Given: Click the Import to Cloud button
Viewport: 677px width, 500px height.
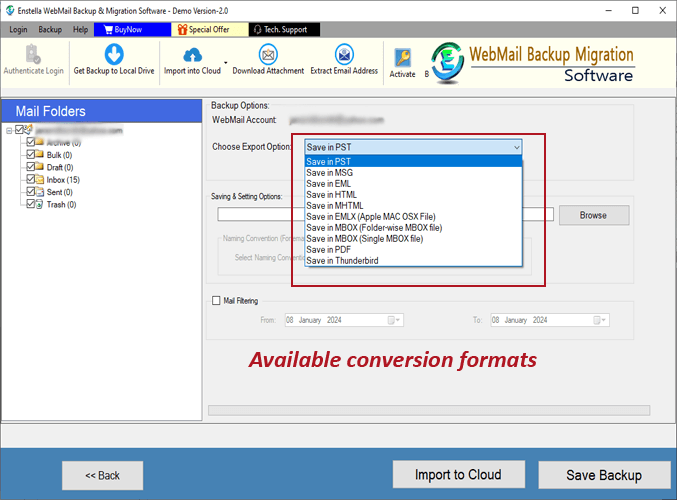Looking at the screenshot, I should [x=459, y=475].
